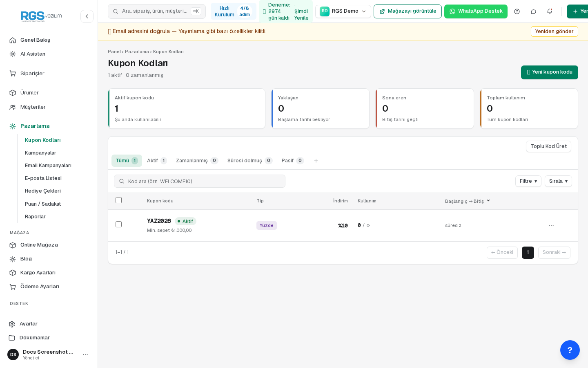Focus the global search field
The image size is (588, 368).
pyautogui.click(x=157, y=11)
